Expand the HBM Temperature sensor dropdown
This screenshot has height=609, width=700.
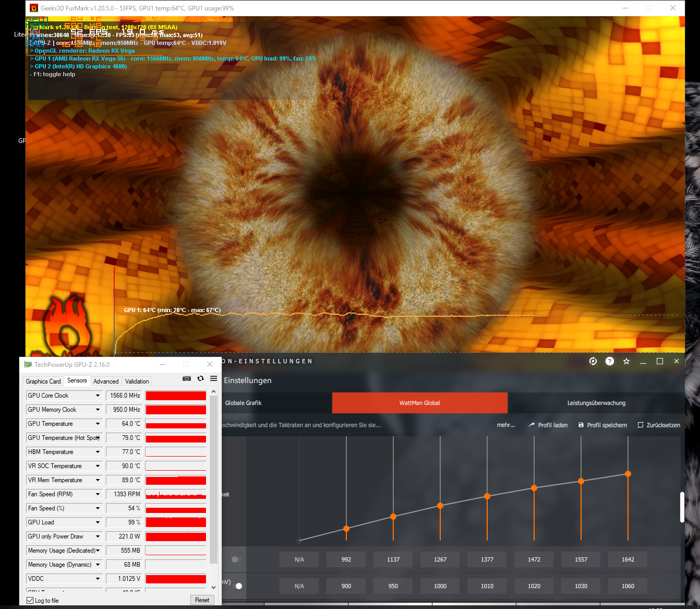[98, 452]
